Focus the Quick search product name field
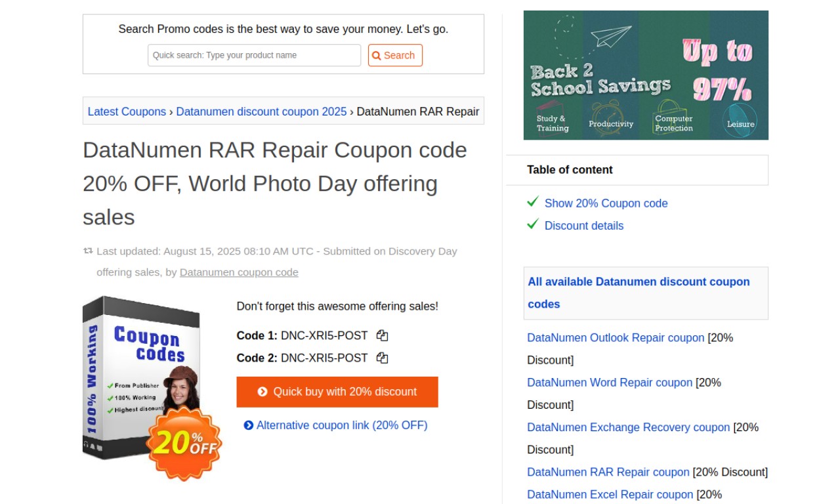The width and height of the screenshot is (840, 504). pos(254,55)
